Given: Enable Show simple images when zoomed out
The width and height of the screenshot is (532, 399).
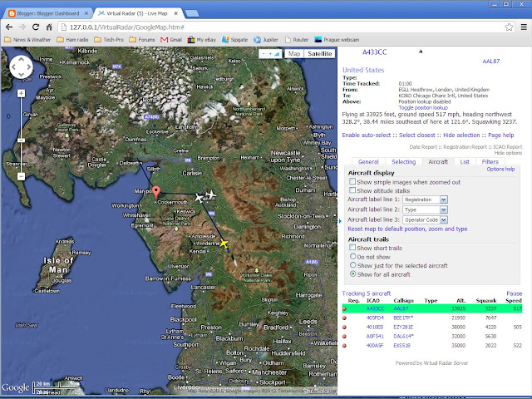Looking at the screenshot, I should pos(352,181).
